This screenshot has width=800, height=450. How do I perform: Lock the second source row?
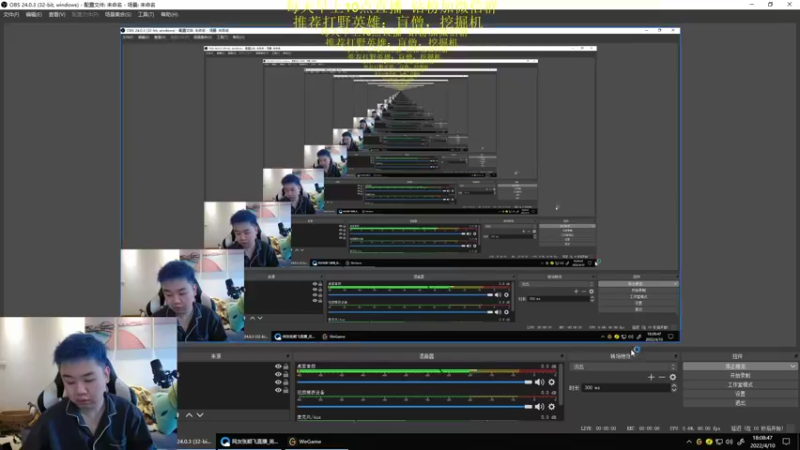[286, 374]
